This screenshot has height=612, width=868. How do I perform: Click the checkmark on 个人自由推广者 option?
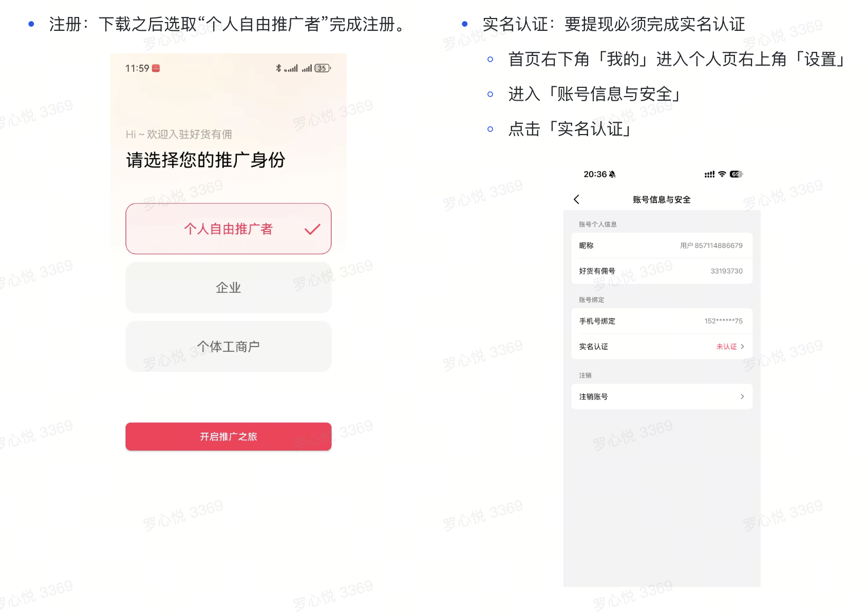[x=312, y=229]
